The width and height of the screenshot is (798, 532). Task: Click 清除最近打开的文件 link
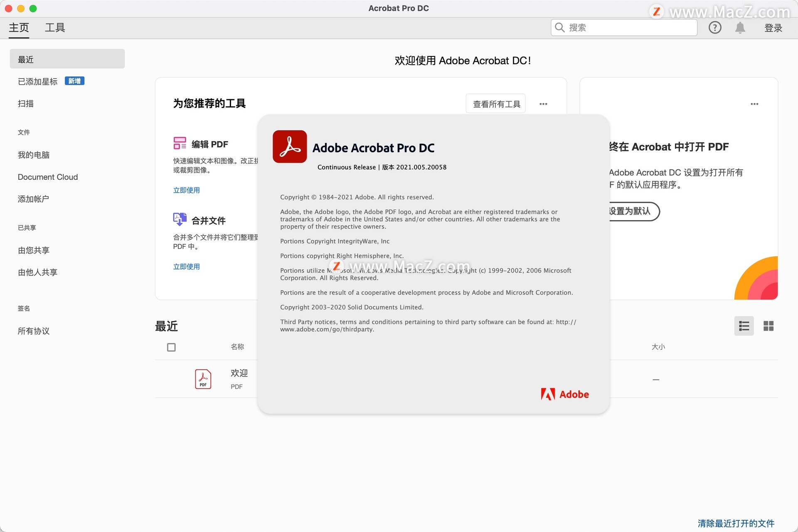736,523
